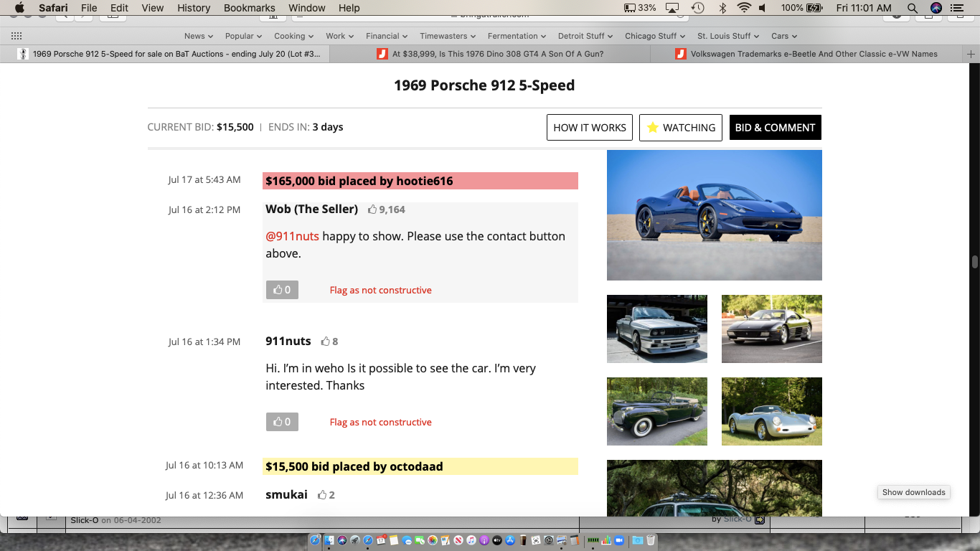
Task: Click the Bluetooth menu bar icon
Action: coord(722,8)
